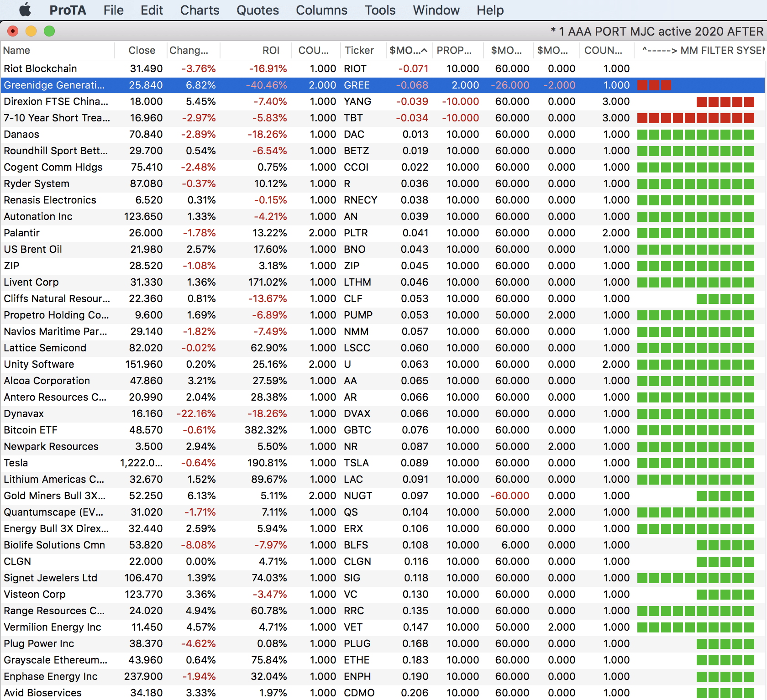Open the Columns menu
This screenshot has width=767, height=700.
pyautogui.click(x=321, y=10)
